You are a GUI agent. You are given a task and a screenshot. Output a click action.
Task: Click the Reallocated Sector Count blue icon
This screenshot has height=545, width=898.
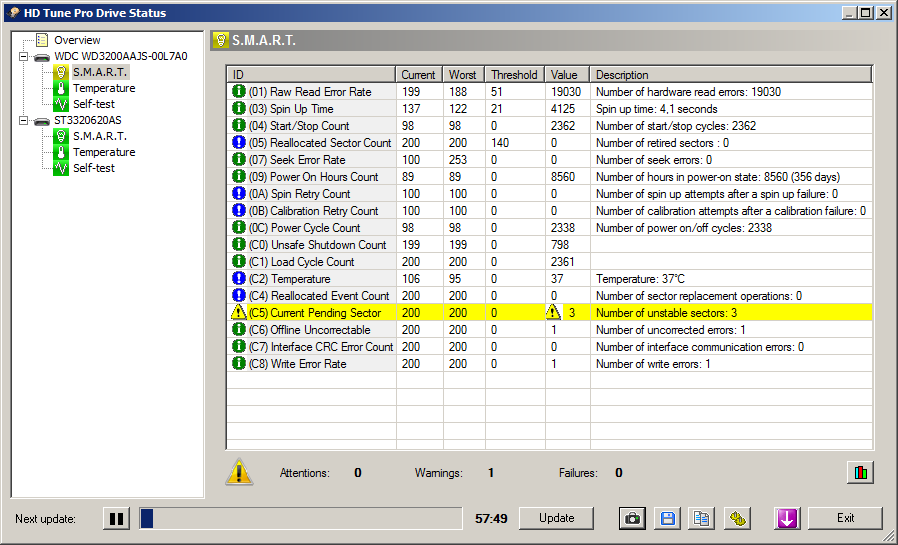[238, 143]
